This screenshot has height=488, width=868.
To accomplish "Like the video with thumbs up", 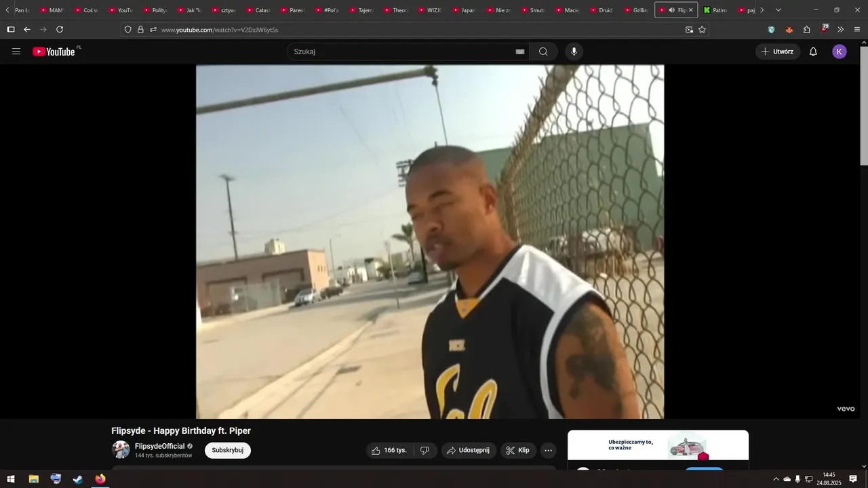I will pyautogui.click(x=389, y=450).
